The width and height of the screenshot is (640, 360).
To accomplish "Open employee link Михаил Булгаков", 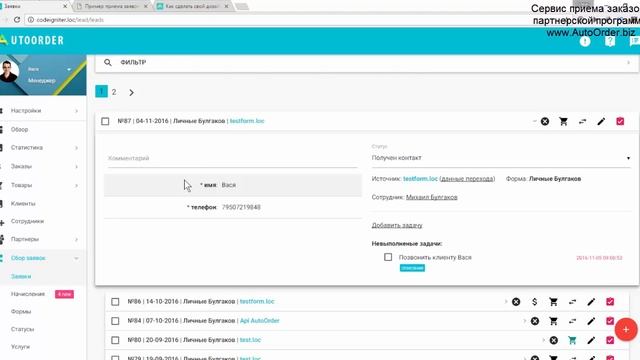I will (x=431, y=197).
